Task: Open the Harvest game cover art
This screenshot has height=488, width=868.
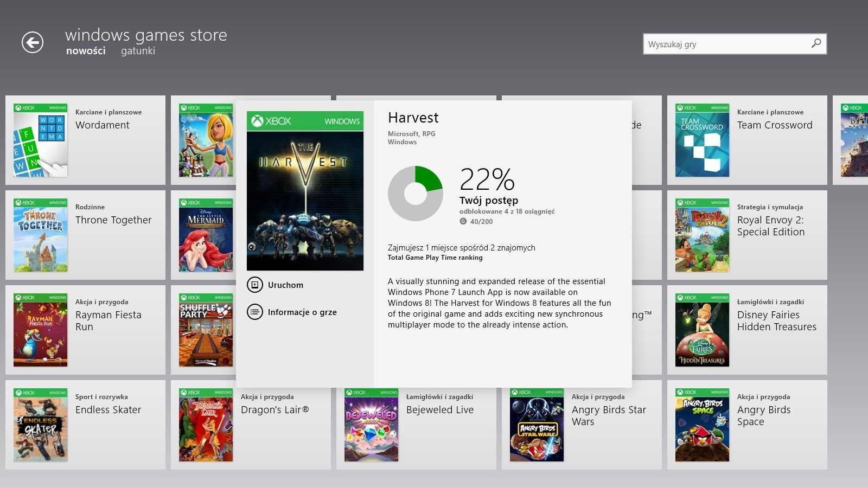Action: [305, 191]
